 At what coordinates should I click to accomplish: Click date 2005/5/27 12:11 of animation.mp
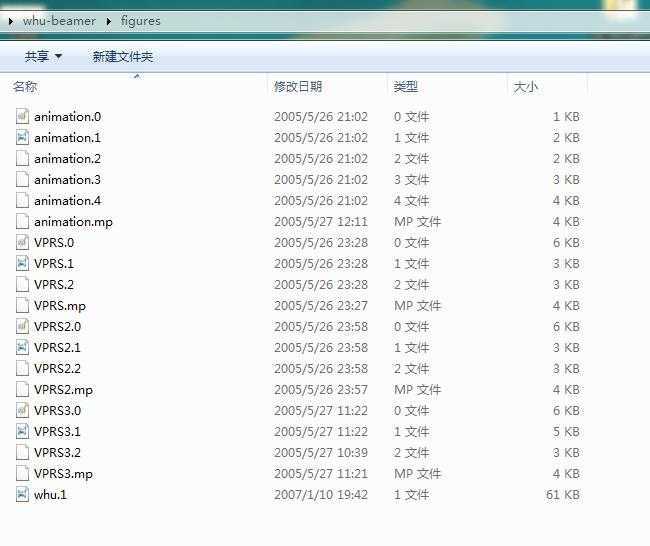[x=321, y=222]
